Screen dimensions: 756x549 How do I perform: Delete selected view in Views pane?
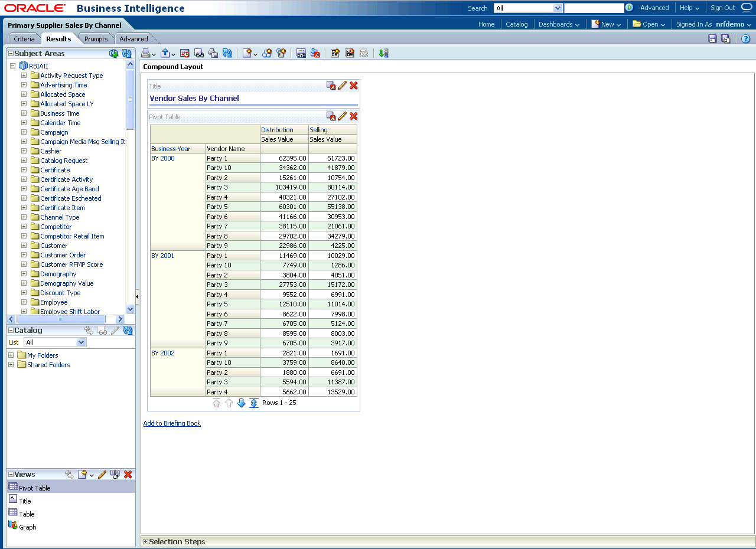pyautogui.click(x=128, y=475)
